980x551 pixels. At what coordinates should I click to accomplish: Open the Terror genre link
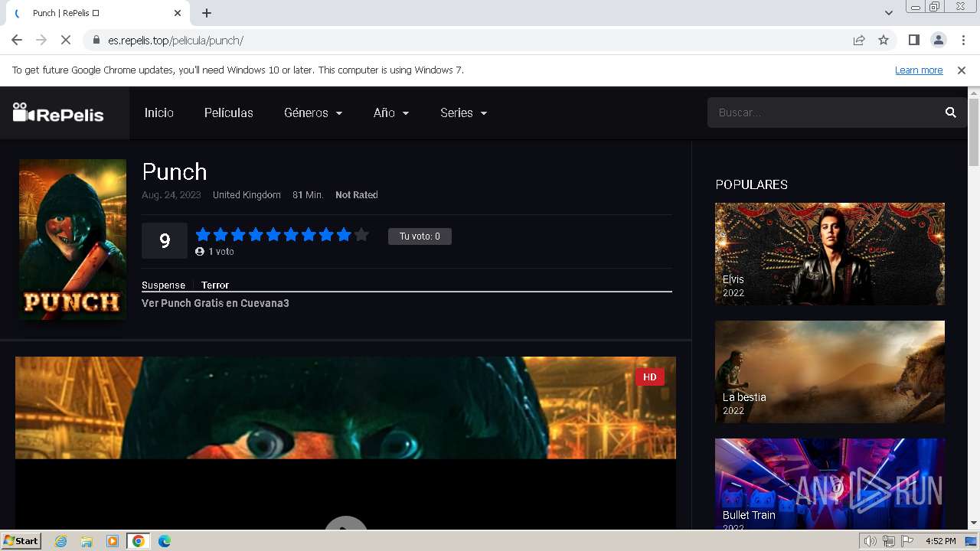tap(215, 285)
